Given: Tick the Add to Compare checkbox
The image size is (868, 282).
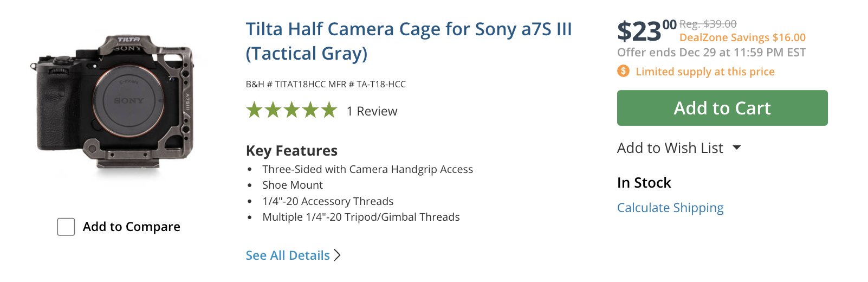Looking at the screenshot, I should click(x=66, y=227).
